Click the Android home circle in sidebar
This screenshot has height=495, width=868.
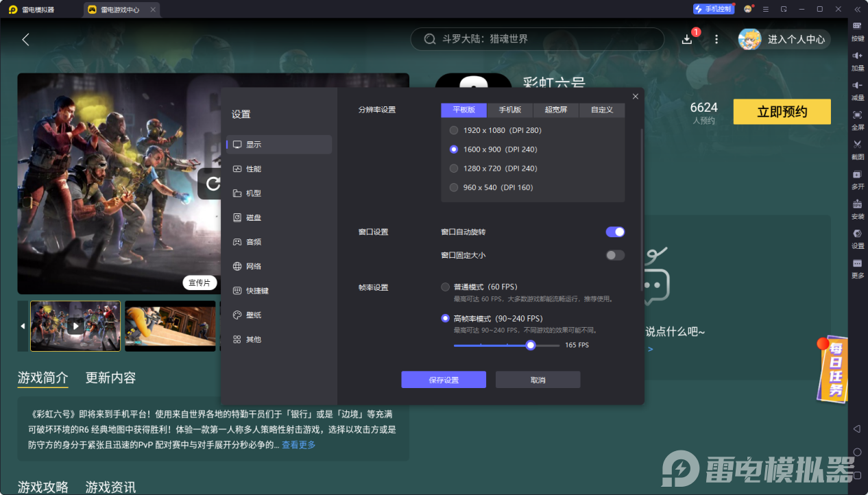[857, 452]
